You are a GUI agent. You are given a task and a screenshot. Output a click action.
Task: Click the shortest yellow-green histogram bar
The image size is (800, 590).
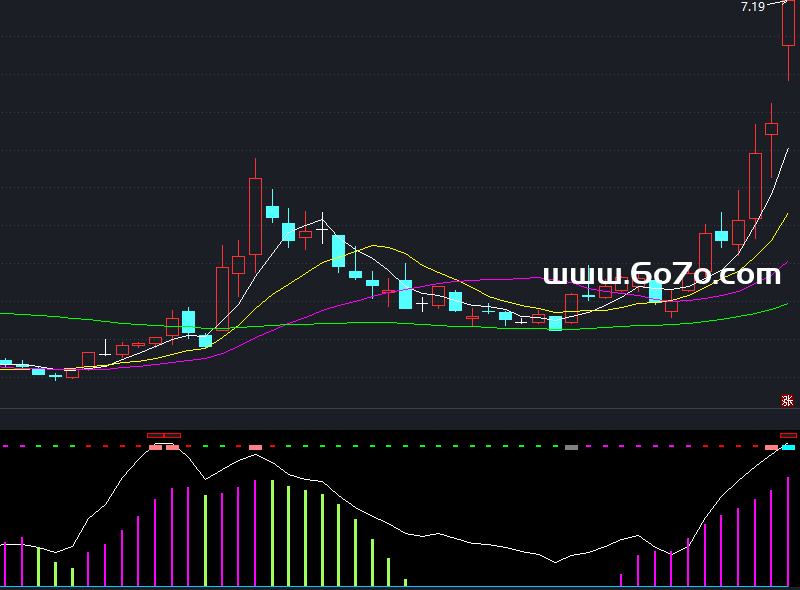point(405,582)
